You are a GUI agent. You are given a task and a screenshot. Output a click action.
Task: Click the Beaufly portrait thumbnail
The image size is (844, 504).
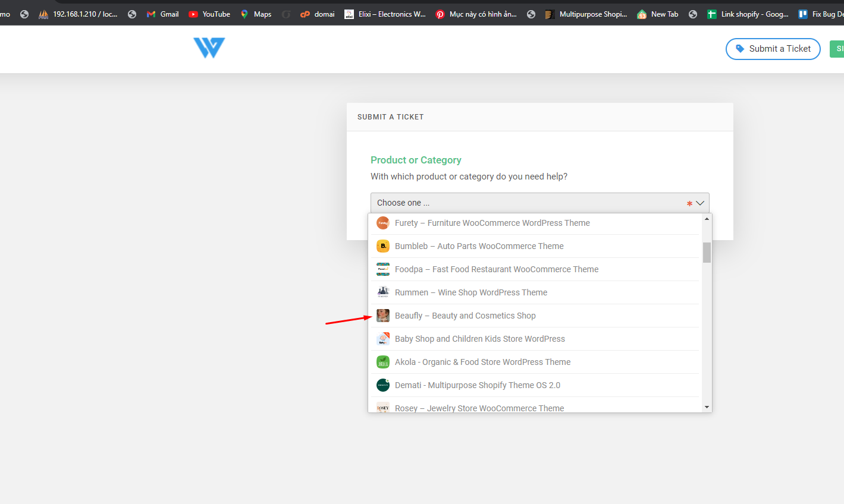[x=383, y=316]
